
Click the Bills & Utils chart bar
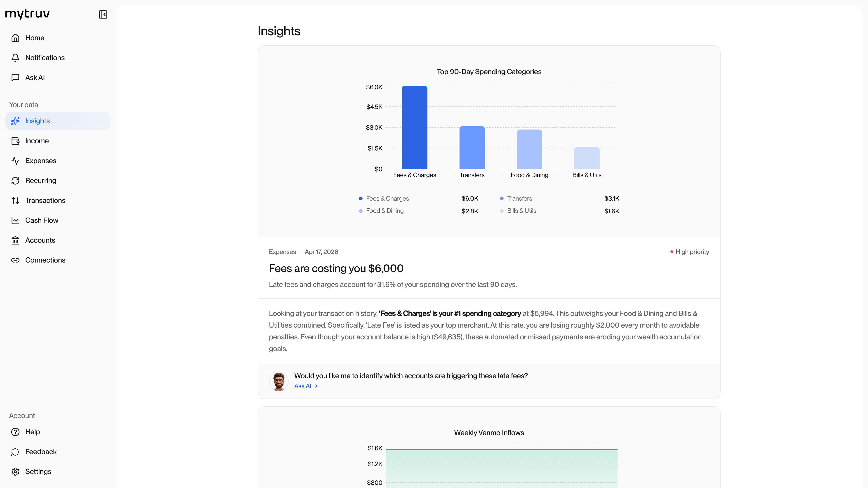(x=587, y=158)
